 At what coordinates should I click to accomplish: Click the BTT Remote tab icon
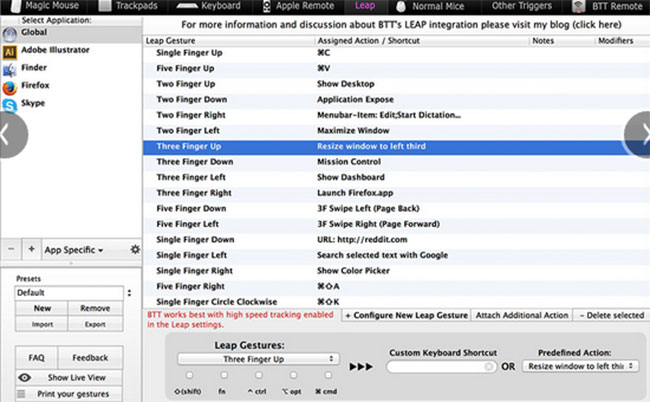[578, 6]
